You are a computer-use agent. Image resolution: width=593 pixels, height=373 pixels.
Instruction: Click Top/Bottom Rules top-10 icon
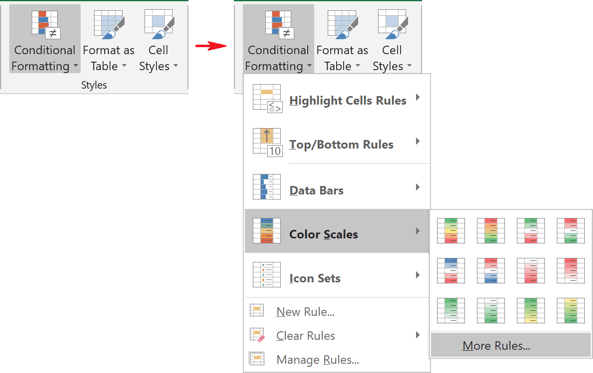pos(267,142)
